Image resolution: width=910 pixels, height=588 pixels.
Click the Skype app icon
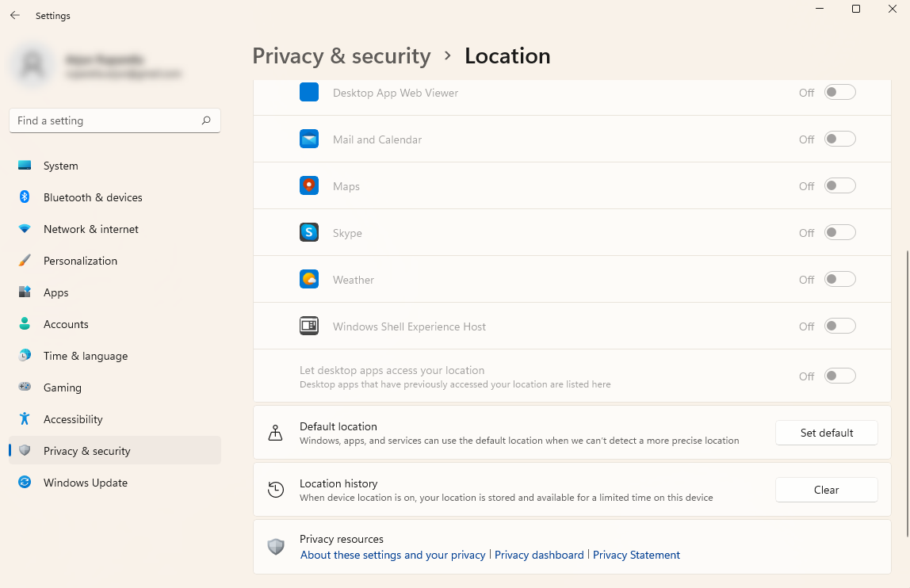pyautogui.click(x=309, y=233)
